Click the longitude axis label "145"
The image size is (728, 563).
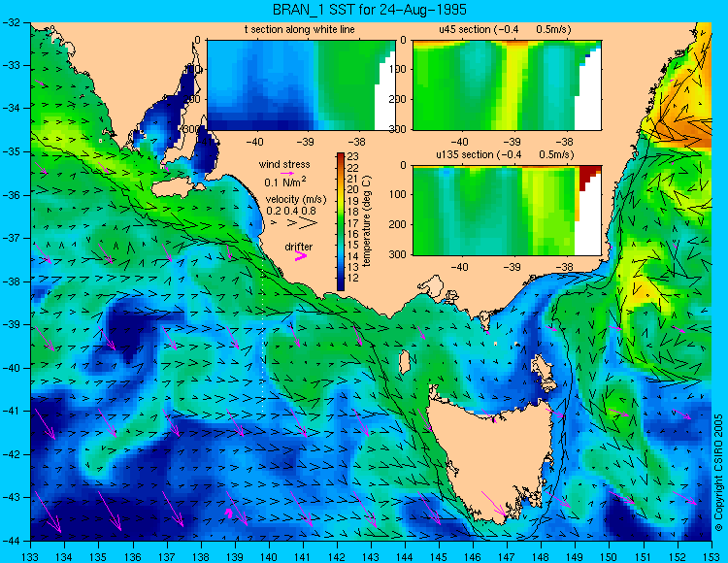pos(439,556)
